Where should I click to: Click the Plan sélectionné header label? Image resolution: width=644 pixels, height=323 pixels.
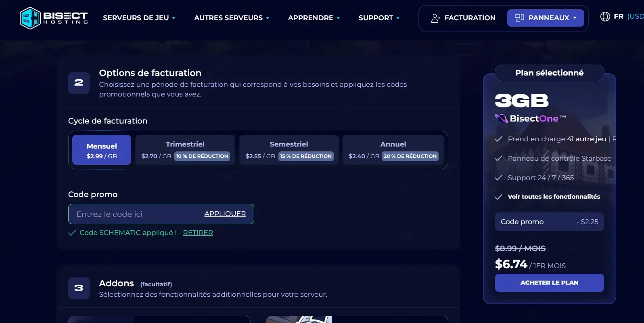coord(550,73)
